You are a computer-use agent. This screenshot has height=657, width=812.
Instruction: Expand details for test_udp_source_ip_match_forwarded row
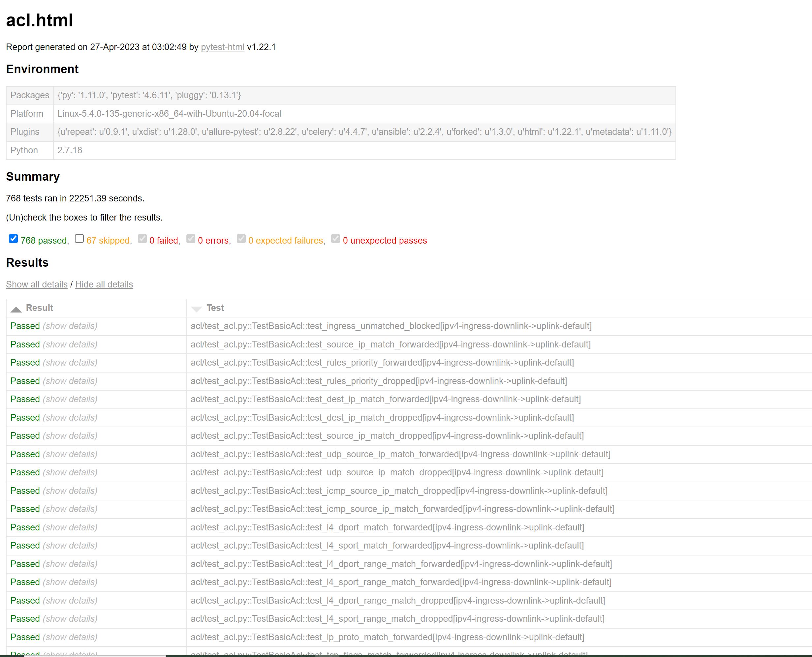[70, 454]
